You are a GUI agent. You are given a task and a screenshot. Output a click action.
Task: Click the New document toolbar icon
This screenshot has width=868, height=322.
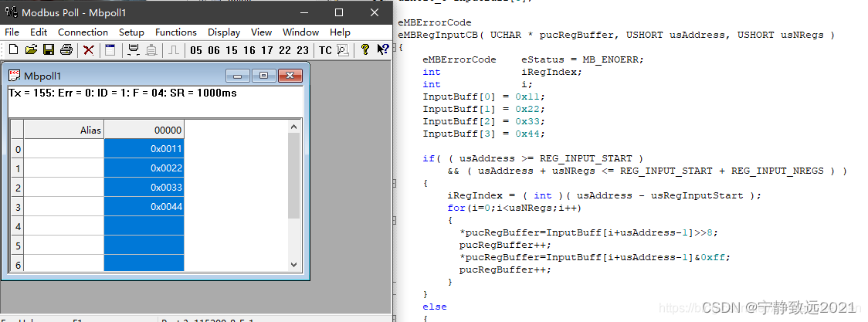pos(13,49)
